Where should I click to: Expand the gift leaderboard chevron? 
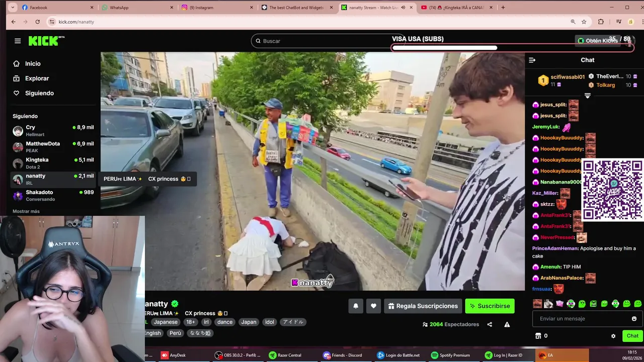(587, 96)
